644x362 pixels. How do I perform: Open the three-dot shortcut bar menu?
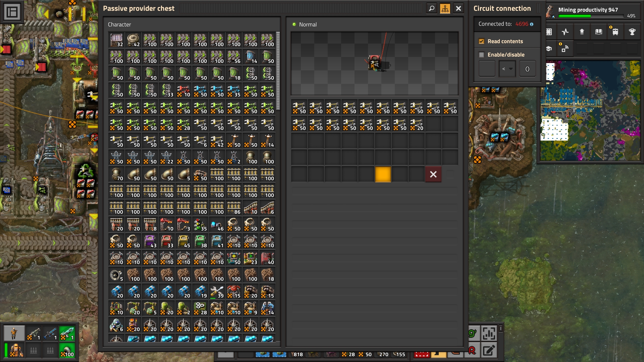coord(501,329)
